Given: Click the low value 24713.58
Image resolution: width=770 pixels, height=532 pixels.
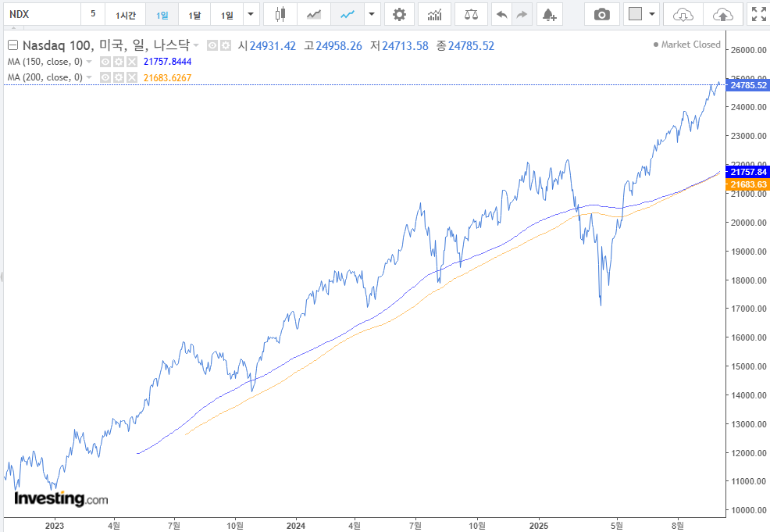Looking at the screenshot, I should pyautogui.click(x=405, y=45).
